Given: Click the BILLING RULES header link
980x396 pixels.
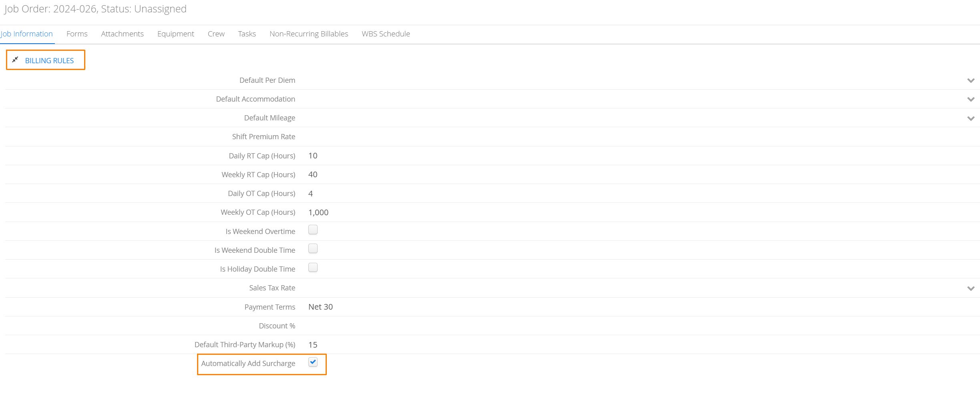Looking at the screenshot, I should (x=49, y=60).
